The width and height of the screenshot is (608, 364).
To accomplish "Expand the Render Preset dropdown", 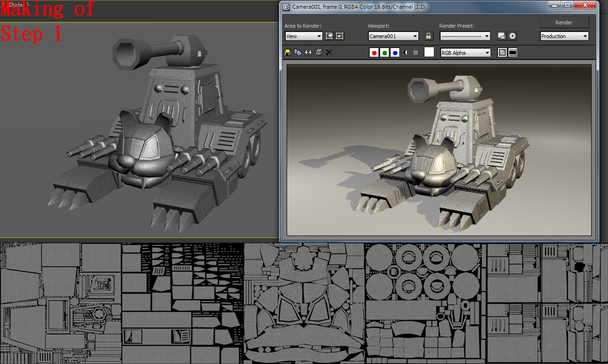I will tap(465, 36).
